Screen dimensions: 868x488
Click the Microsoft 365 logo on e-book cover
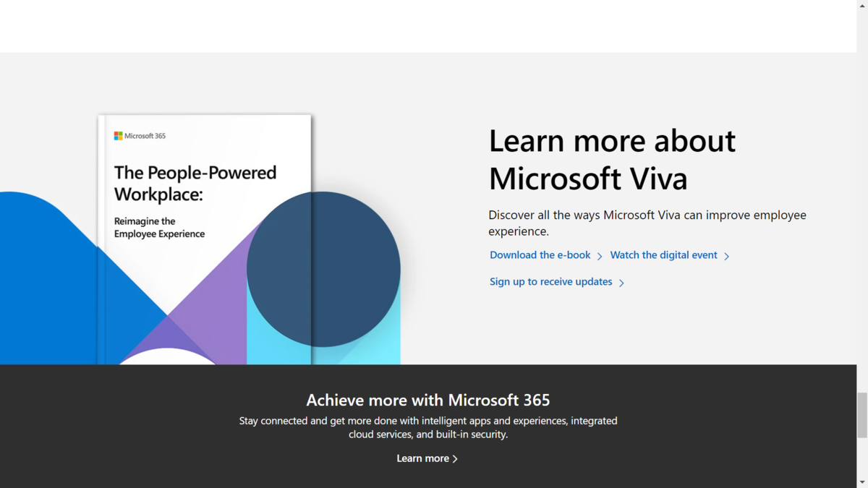click(x=140, y=135)
